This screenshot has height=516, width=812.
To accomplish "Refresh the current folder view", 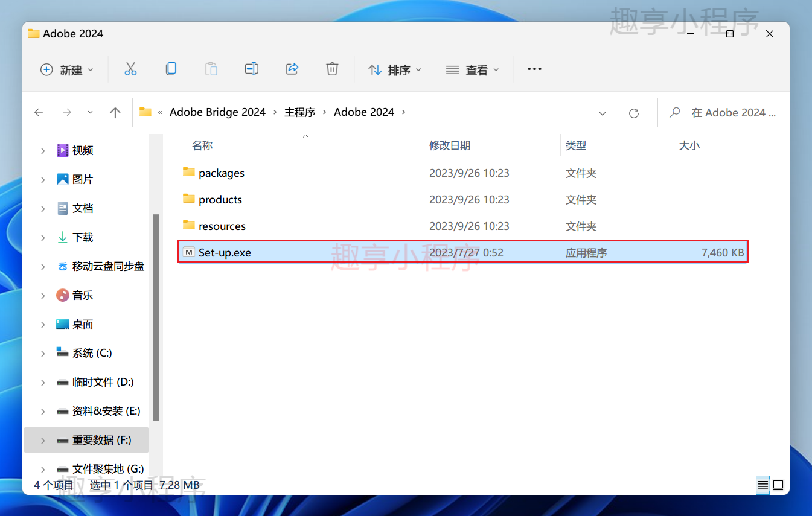I will point(634,113).
